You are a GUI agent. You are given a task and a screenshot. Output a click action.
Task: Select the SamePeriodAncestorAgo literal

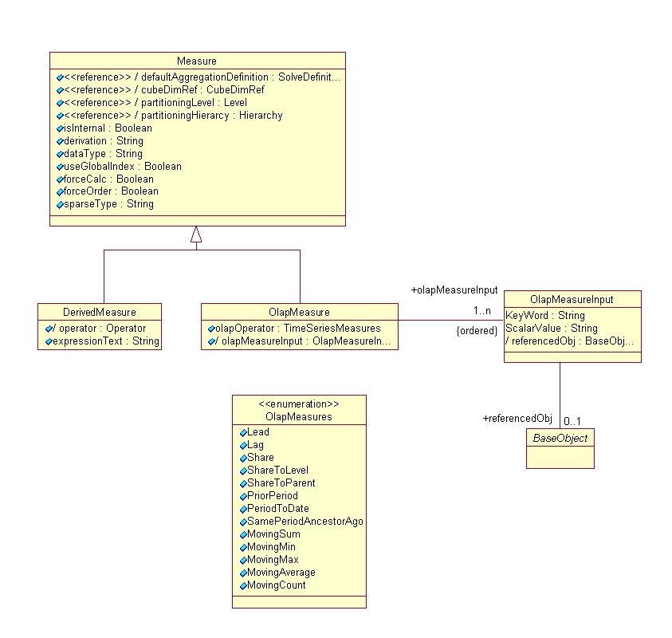tap(305, 522)
